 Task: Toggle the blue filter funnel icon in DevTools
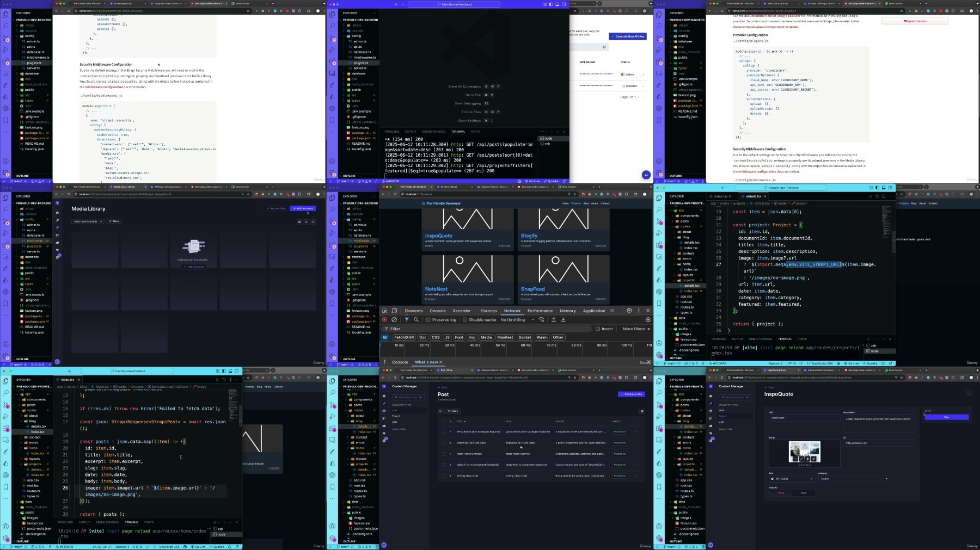(407, 320)
